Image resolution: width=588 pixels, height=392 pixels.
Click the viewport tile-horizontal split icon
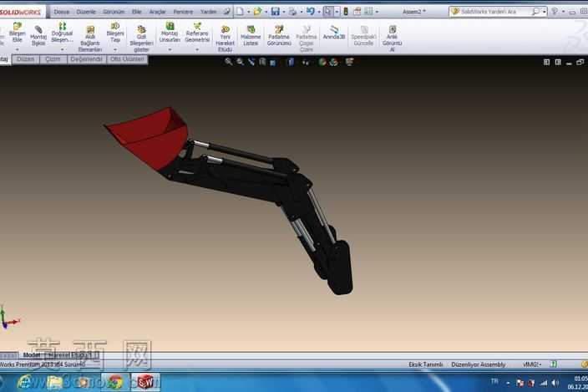[x=546, y=62]
